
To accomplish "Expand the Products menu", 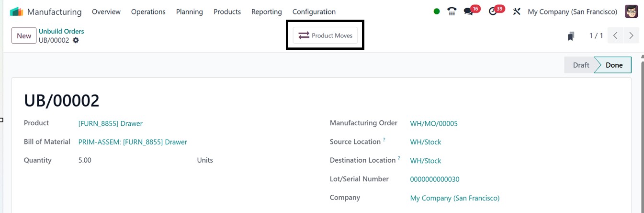I will tap(227, 12).
